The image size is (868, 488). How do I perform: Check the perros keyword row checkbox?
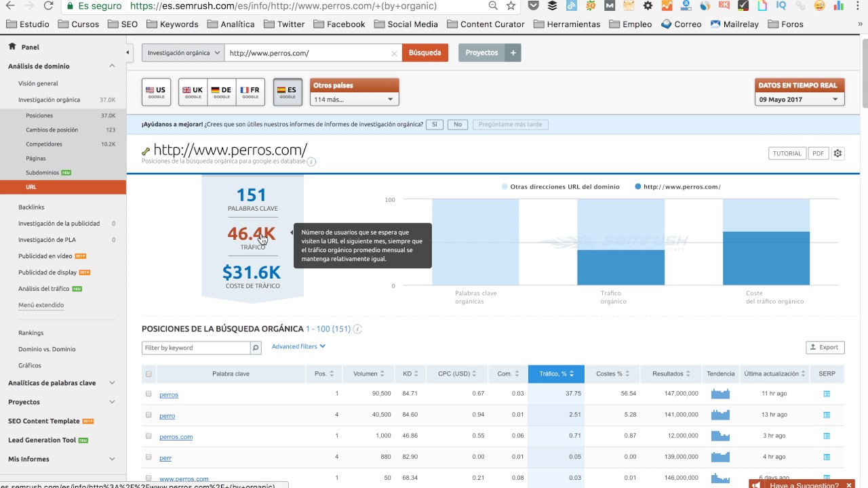[149, 394]
